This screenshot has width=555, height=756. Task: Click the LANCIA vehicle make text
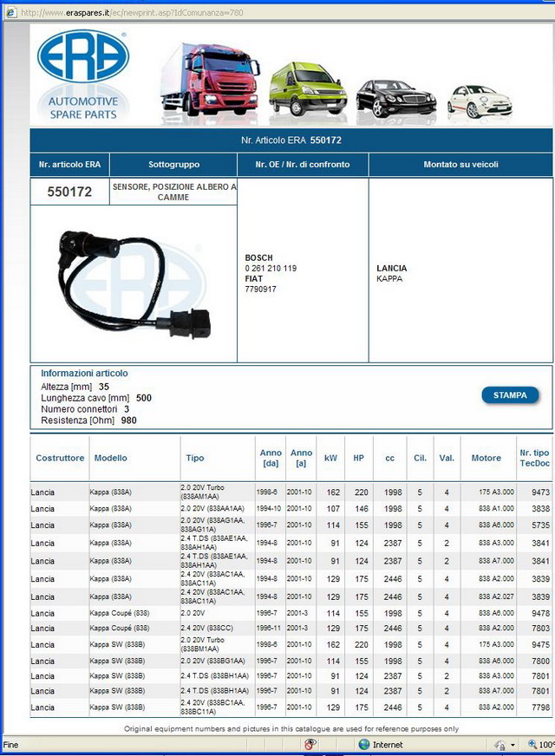click(x=392, y=268)
